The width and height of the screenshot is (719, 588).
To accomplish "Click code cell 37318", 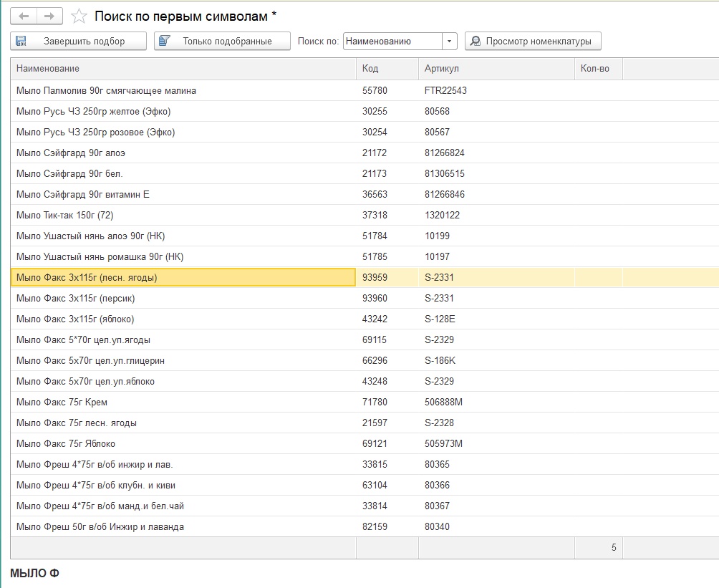I will [387, 215].
